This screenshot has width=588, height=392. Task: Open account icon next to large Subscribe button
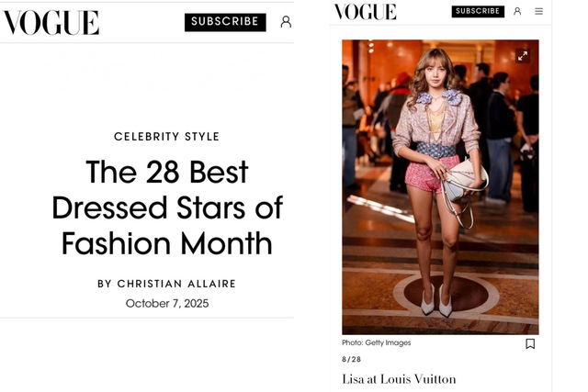[286, 22]
